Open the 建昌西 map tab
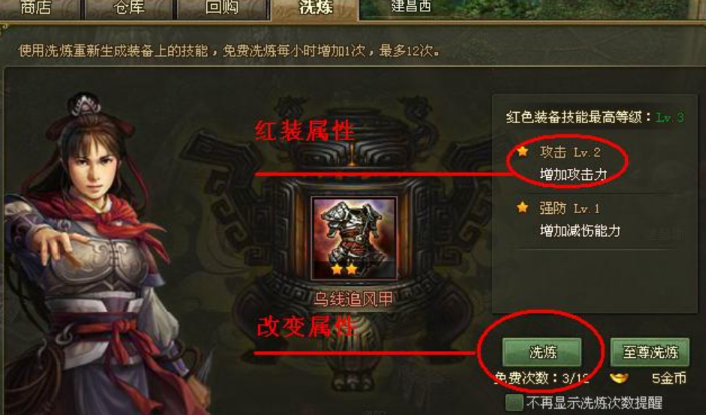The height and width of the screenshot is (415, 706). click(x=411, y=7)
